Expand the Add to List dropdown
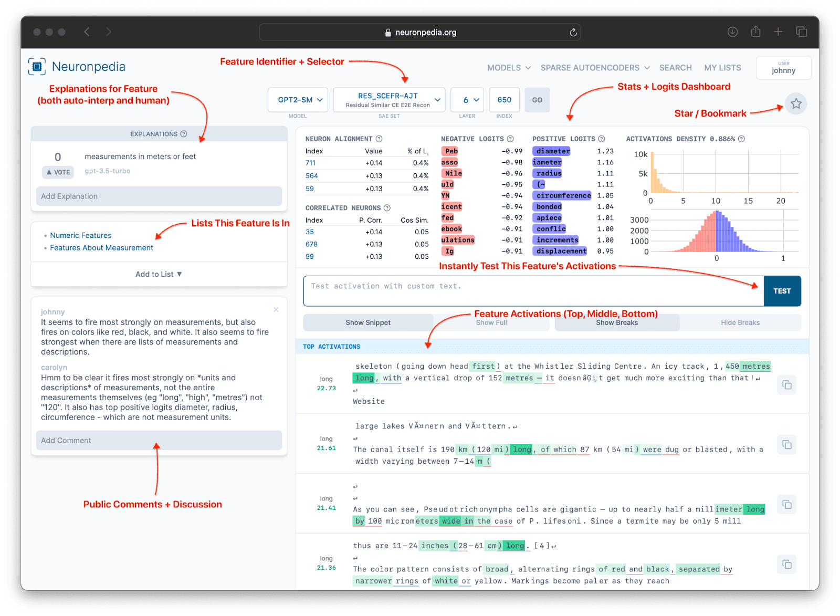 (159, 274)
